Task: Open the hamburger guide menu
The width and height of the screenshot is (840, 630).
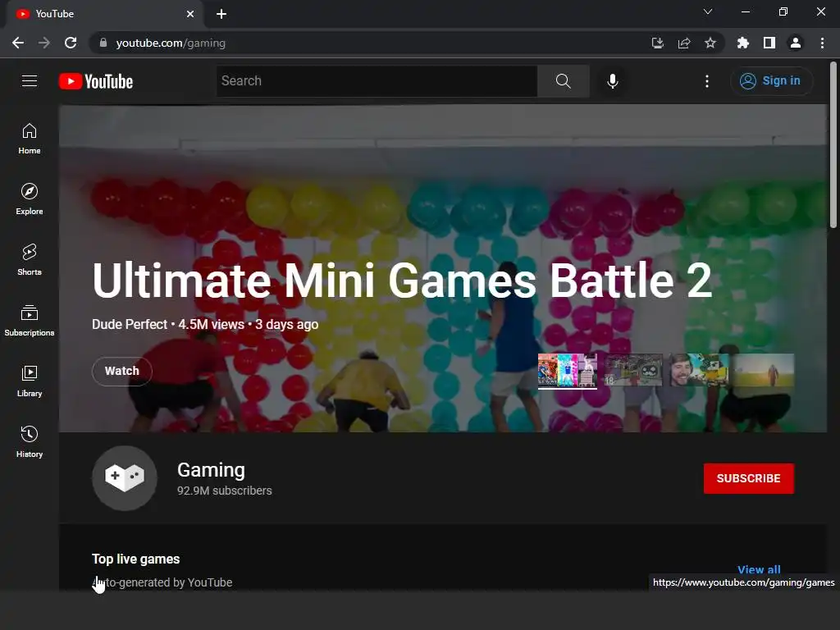Action: point(30,81)
